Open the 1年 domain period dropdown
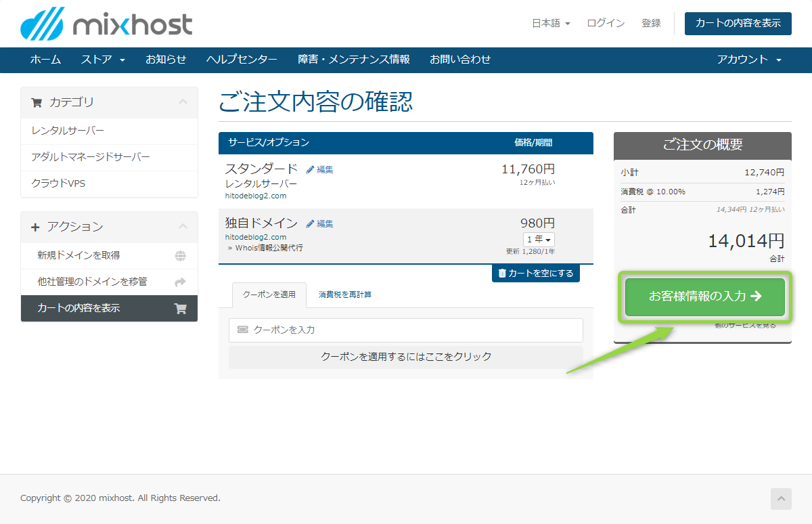The image size is (812, 524). pos(539,240)
